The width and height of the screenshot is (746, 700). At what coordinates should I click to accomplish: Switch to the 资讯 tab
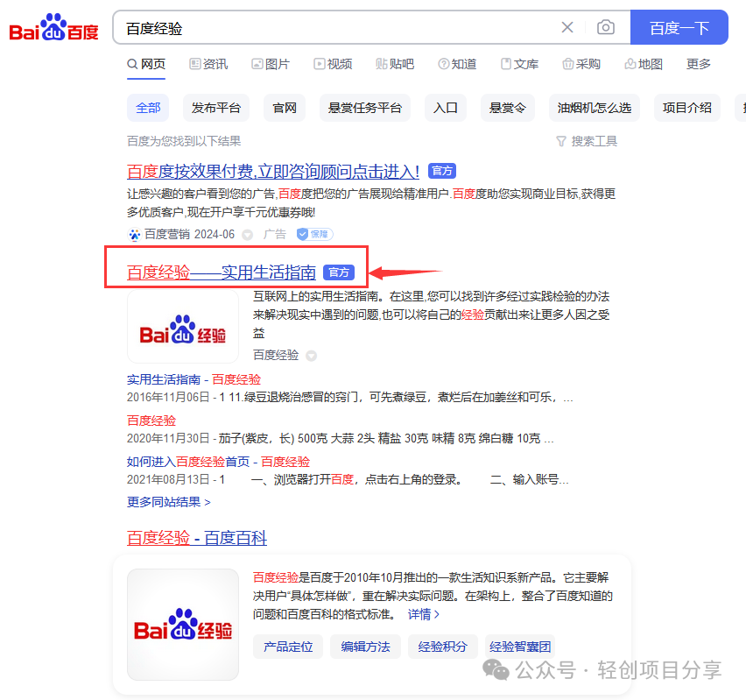click(208, 64)
